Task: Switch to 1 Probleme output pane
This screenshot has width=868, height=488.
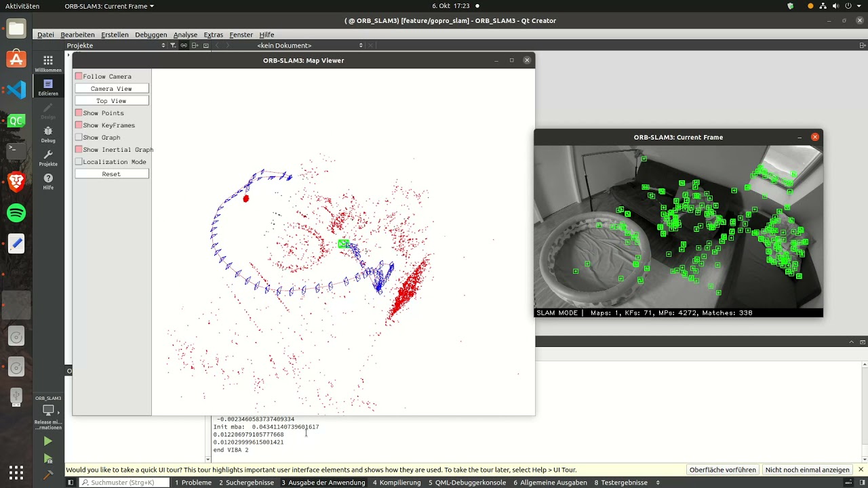Action: pos(193,483)
